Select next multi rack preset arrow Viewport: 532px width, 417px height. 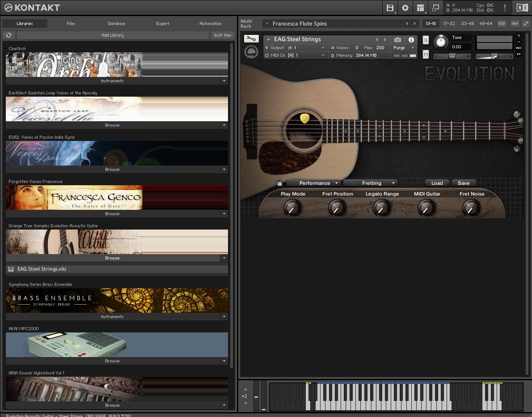point(414,24)
